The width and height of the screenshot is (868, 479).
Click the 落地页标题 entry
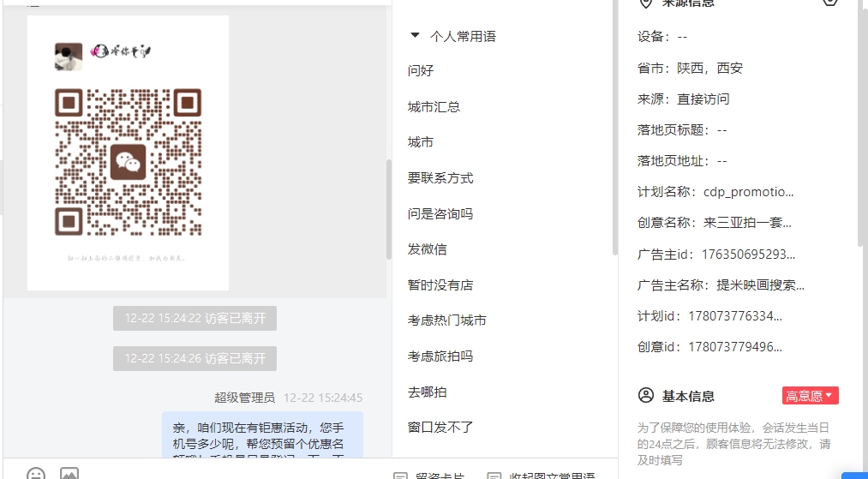[x=682, y=130]
